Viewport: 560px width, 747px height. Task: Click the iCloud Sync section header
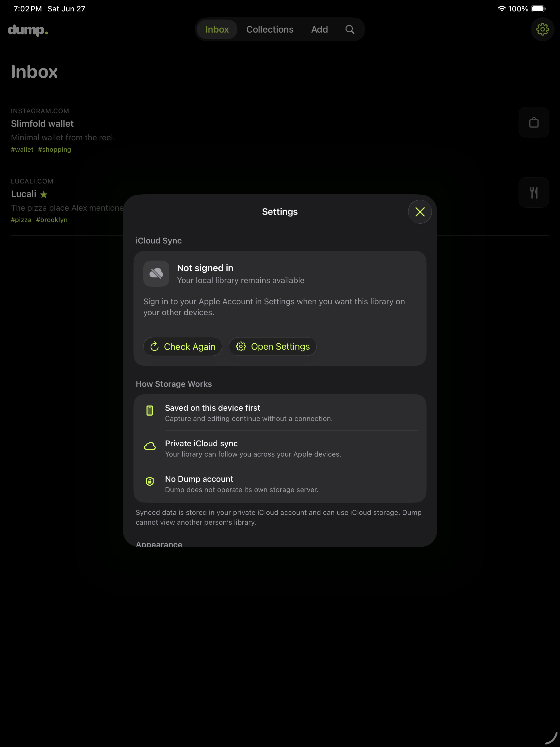click(159, 240)
